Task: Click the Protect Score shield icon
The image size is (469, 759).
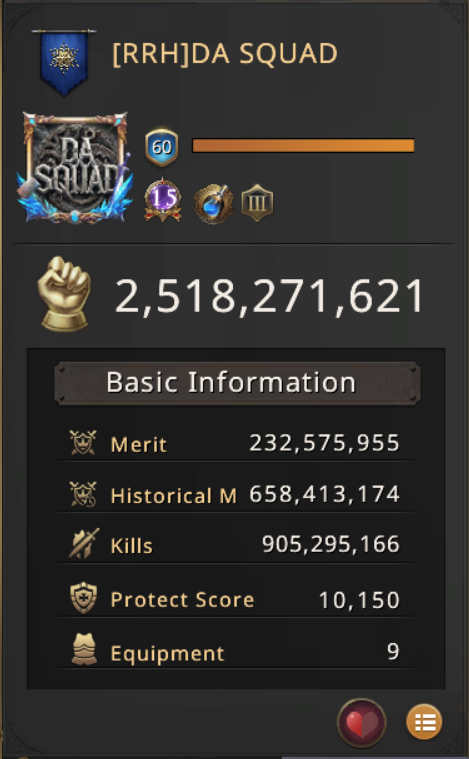Action: pos(84,598)
